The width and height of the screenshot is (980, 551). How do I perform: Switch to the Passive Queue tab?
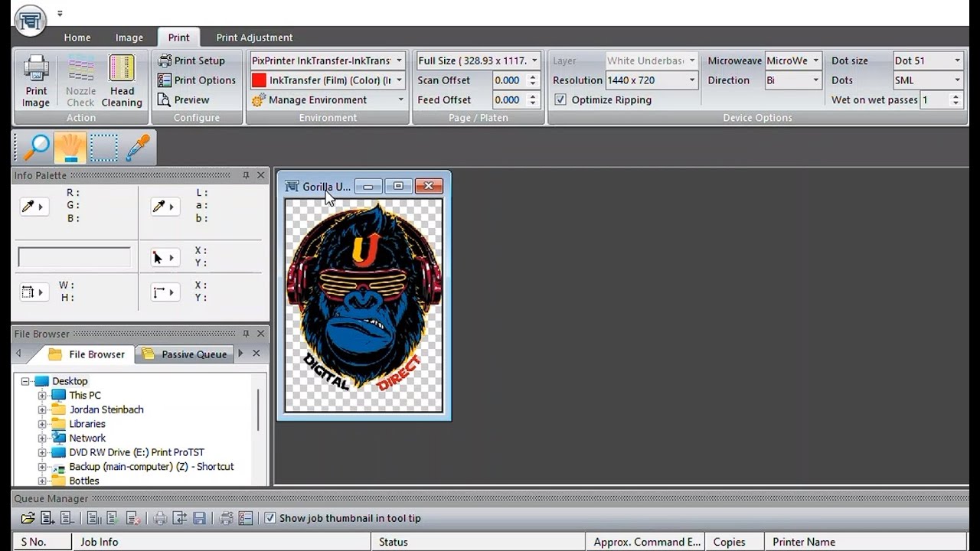coord(185,354)
